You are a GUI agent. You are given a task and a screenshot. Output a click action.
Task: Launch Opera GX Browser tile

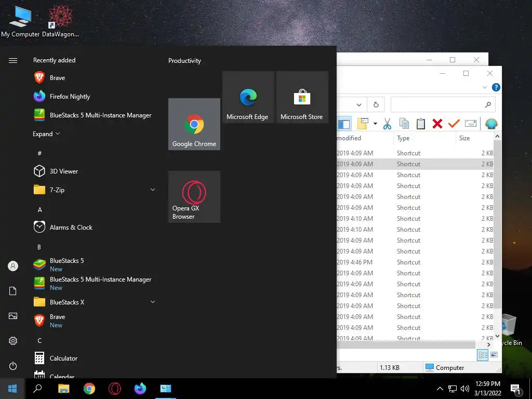click(x=194, y=197)
